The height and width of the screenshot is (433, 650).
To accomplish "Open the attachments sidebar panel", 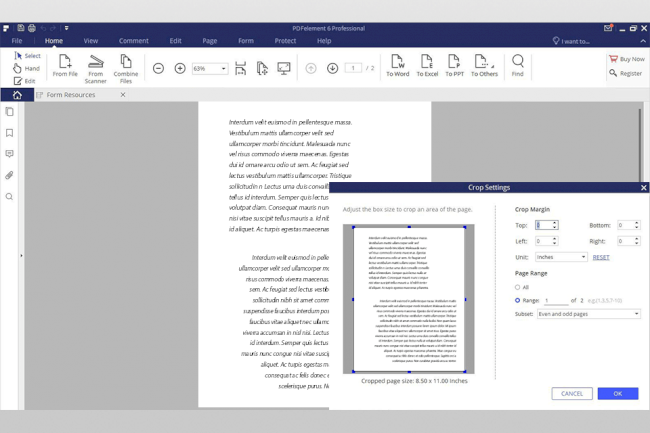I will tap(10, 175).
